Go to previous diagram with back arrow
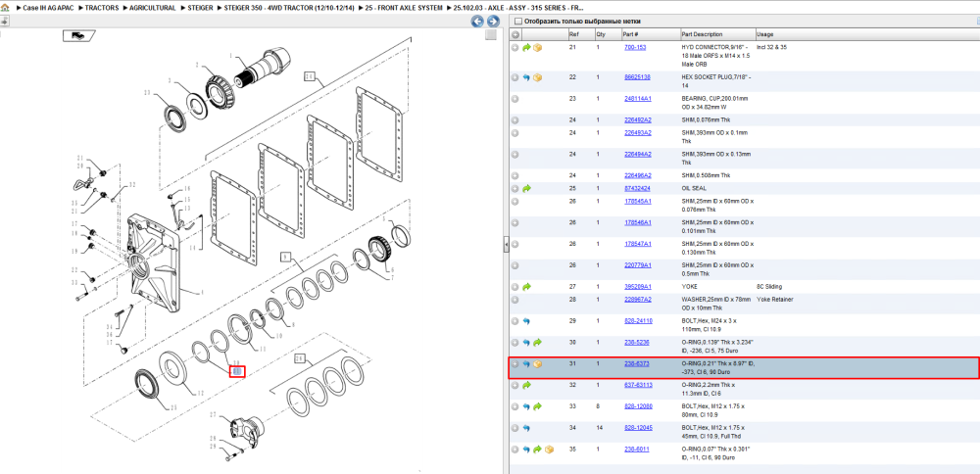This screenshot has width=980, height=474. click(477, 22)
